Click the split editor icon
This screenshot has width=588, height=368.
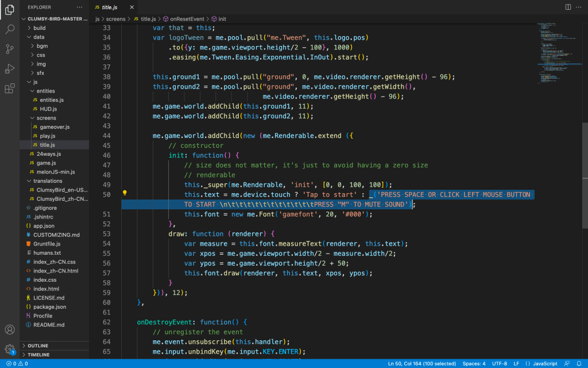568,7
